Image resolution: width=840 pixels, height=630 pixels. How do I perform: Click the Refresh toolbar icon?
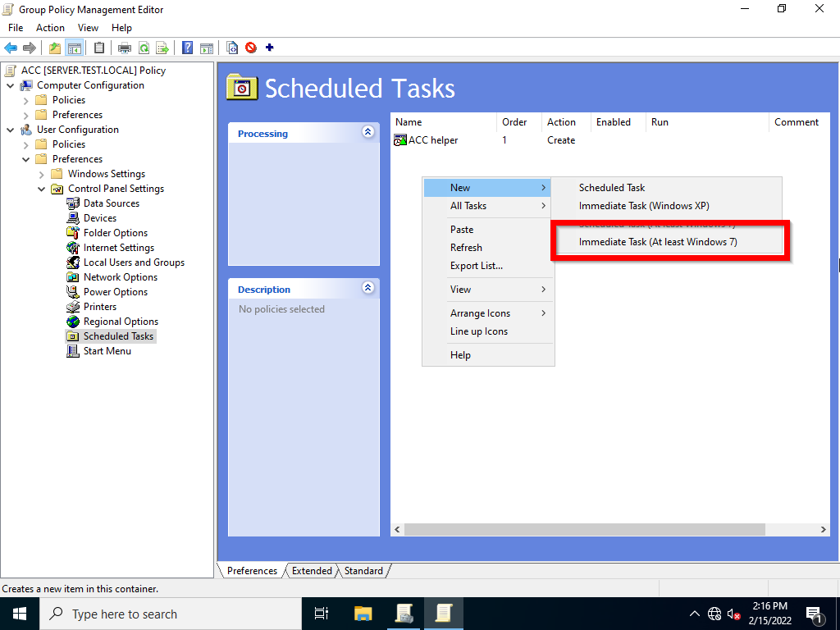point(144,48)
